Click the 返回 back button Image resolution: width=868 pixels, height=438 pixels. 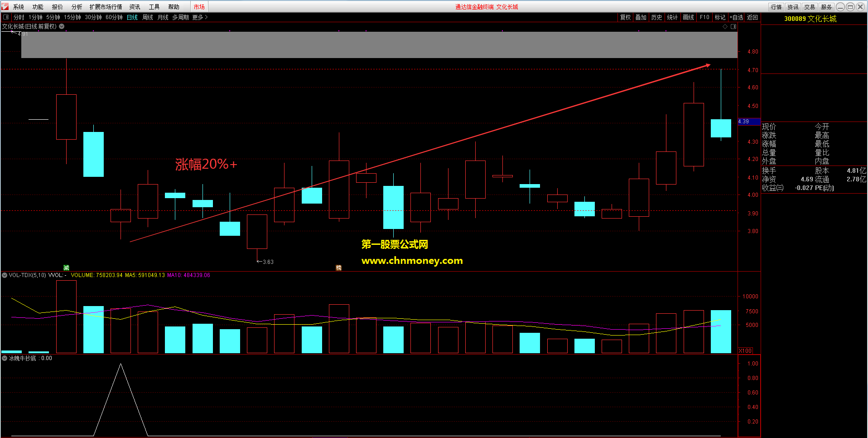(x=752, y=17)
